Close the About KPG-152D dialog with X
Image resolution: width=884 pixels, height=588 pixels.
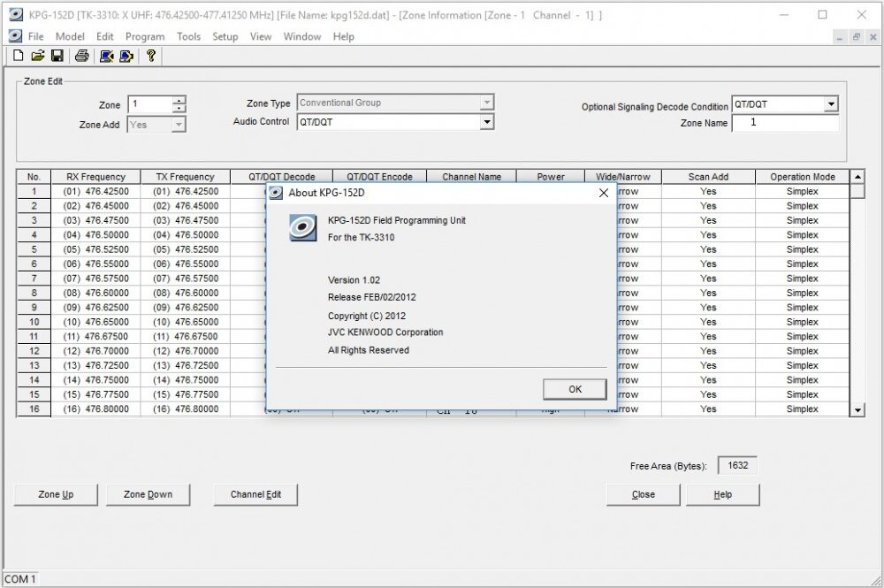coord(603,193)
